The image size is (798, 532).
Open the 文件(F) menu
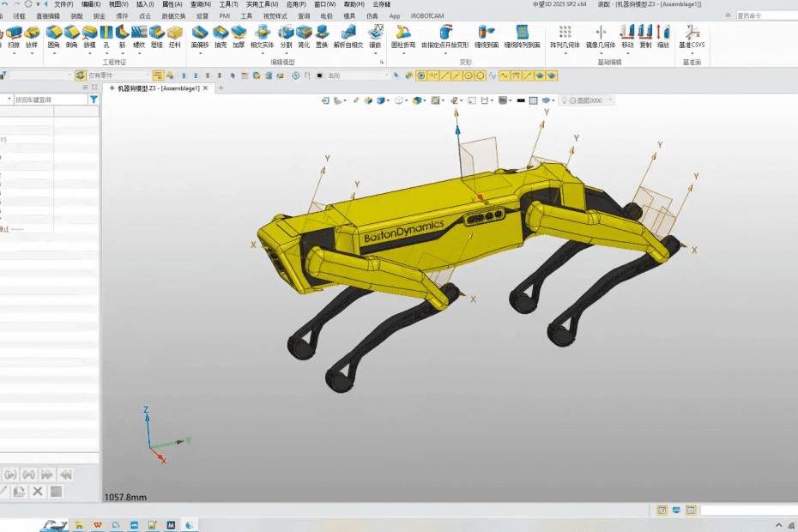[x=63, y=4]
